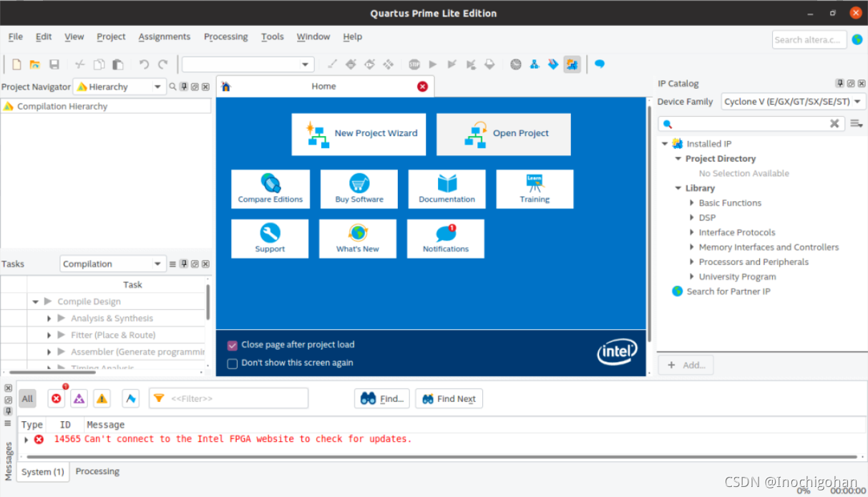Open the Training tile
Image resolution: width=868 pixels, height=497 pixels.
click(535, 189)
